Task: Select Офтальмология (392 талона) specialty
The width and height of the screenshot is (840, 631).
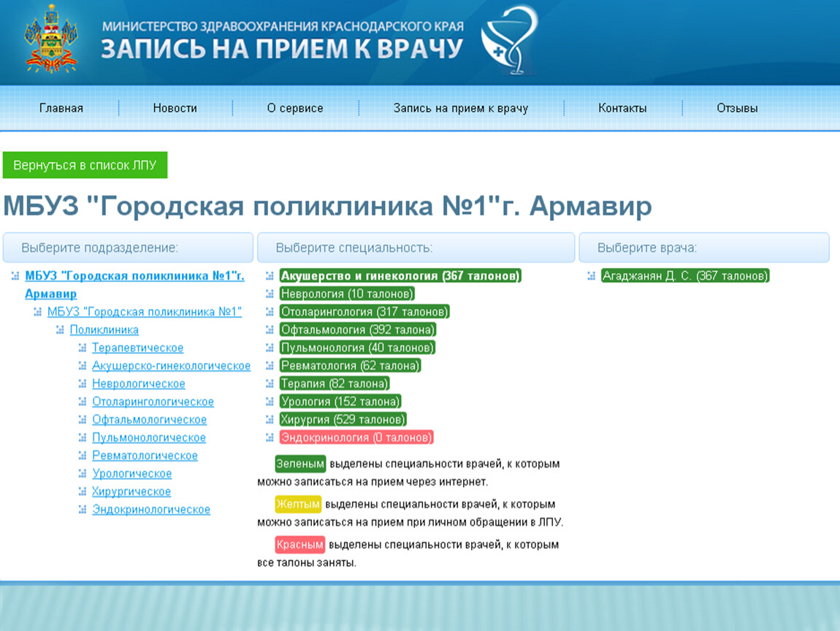Action: point(358,329)
